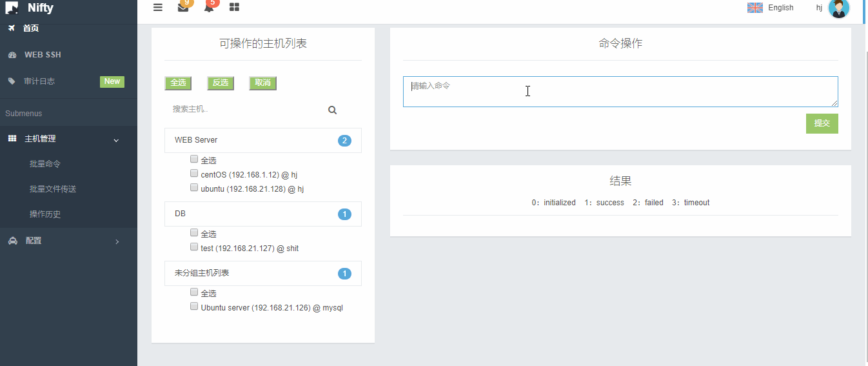
Task: Open the grid mega menu icon
Action: [234, 7]
